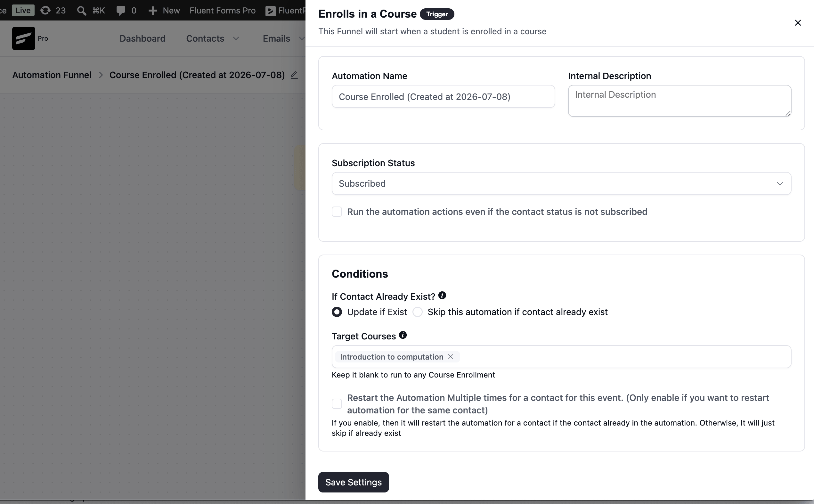Click the Automation Name input field

tap(443, 96)
